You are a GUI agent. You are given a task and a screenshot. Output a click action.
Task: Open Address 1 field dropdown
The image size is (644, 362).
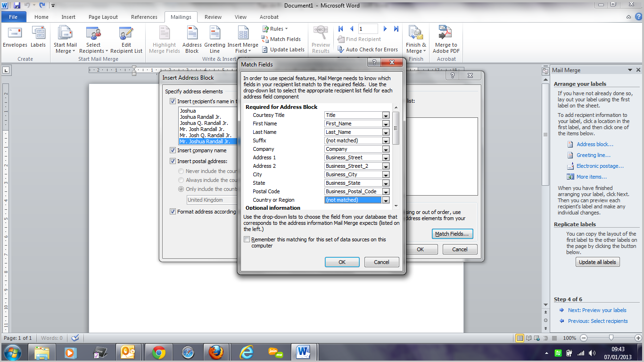point(386,157)
